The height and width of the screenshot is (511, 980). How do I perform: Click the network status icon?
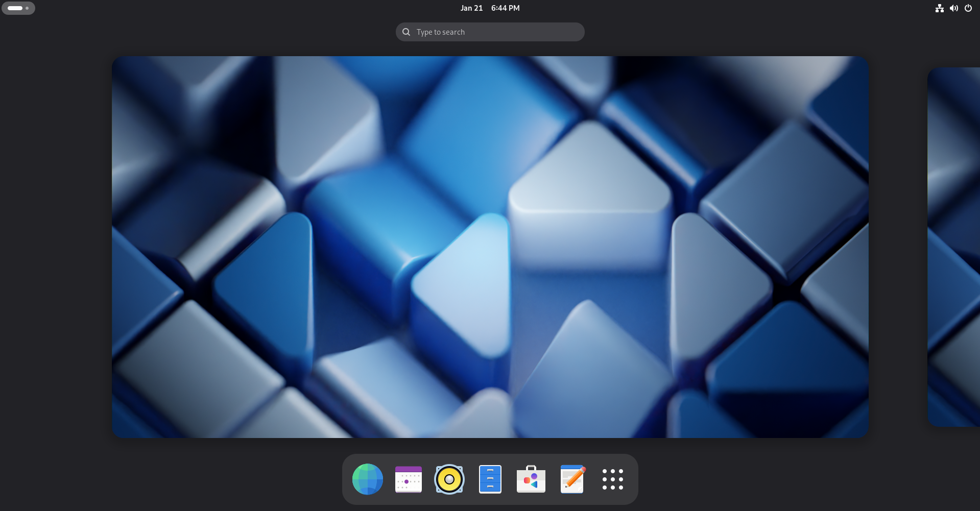[x=940, y=8]
